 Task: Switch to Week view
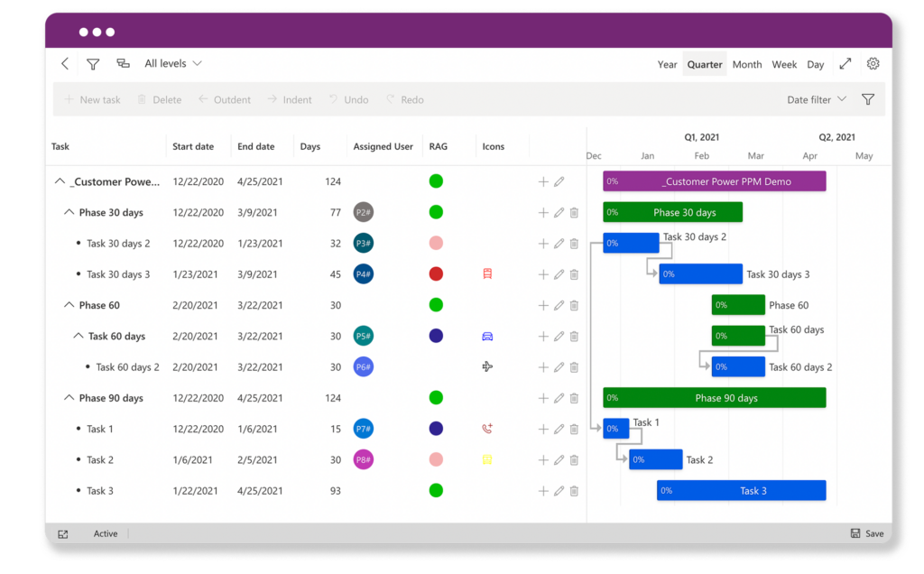point(784,64)
